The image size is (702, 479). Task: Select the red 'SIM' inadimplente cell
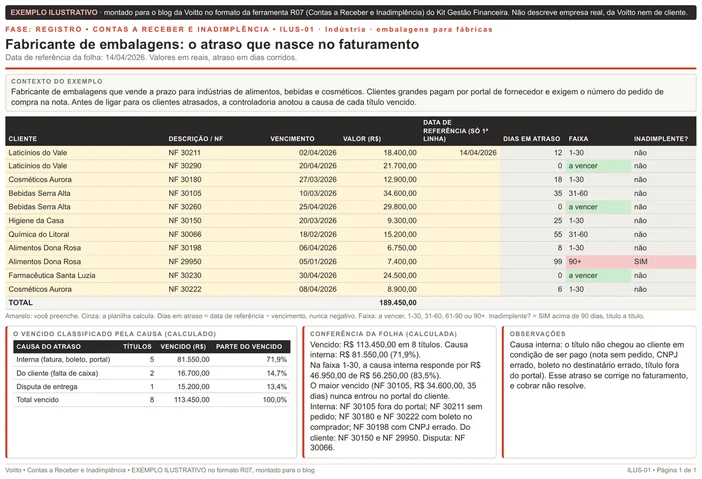click(663, 262)
